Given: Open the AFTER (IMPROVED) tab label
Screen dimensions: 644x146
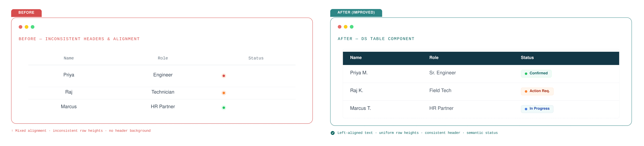Looking at the screenshot, I should (x=356, y=13).
